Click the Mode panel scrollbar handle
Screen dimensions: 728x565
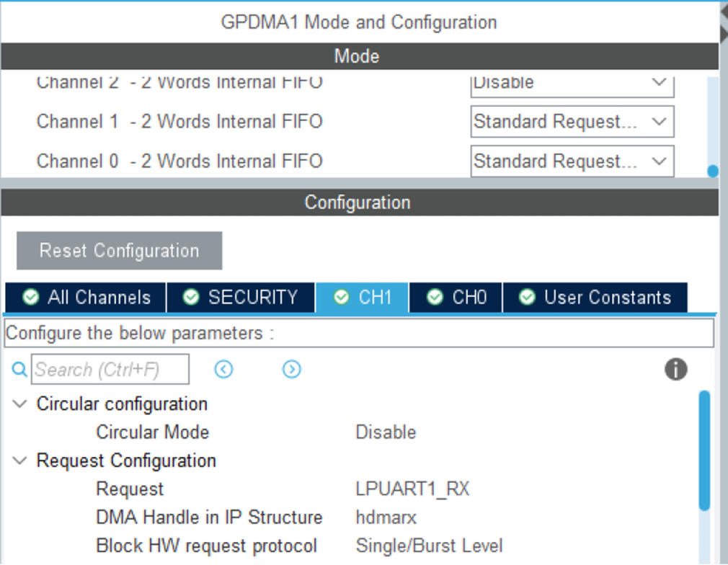(x=713, y=171)
